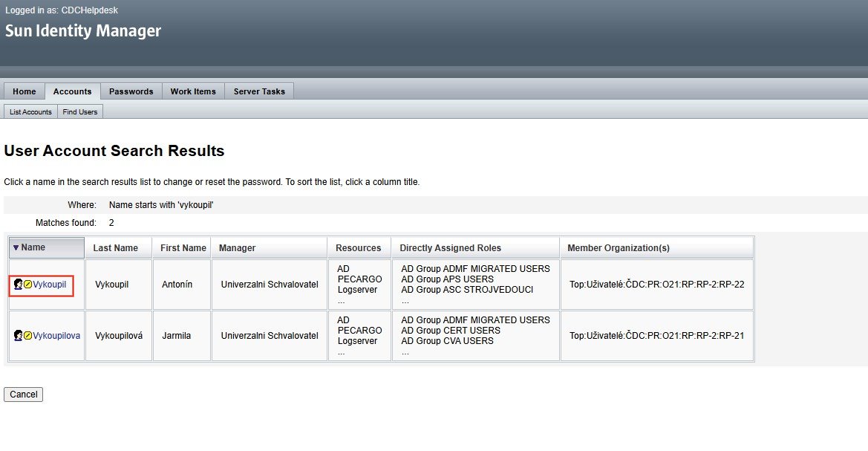Screen dimensions: 868x451
Task: Sort by Directly Assigned Roles header
Action: [451, 248]
